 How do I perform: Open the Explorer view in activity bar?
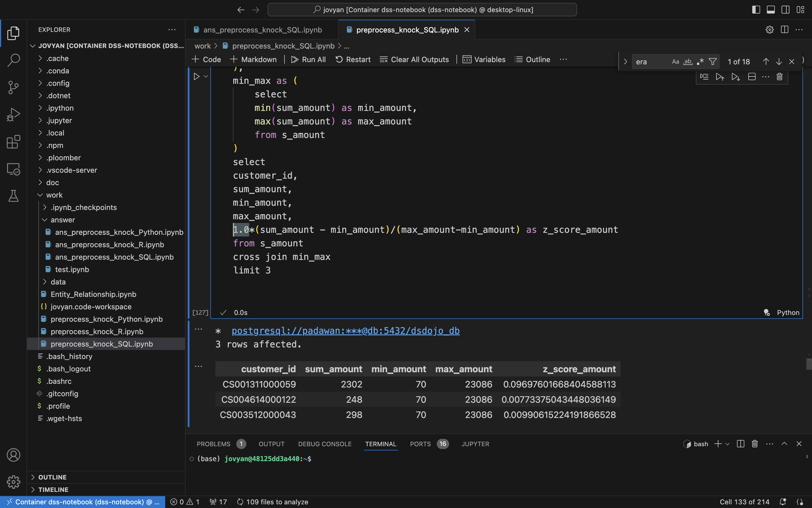[14, 33]
